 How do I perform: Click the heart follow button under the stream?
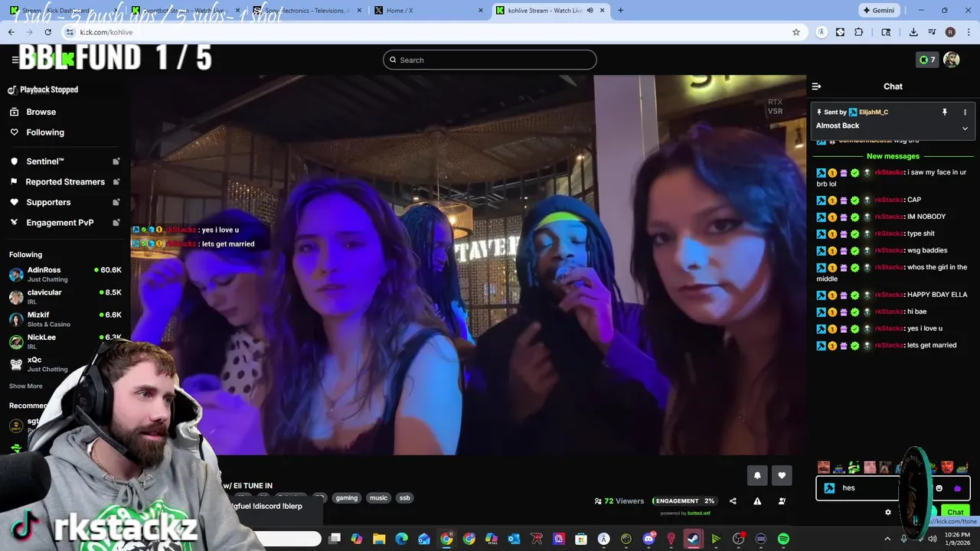click(x=782, y=475)
